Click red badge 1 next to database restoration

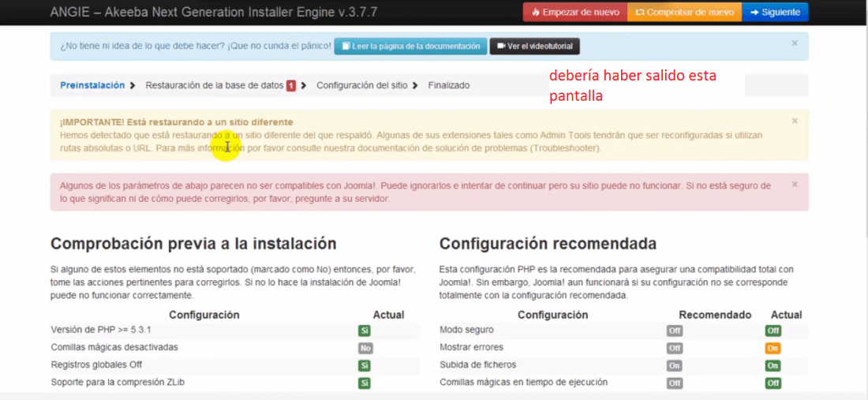[x=290, y=86]
